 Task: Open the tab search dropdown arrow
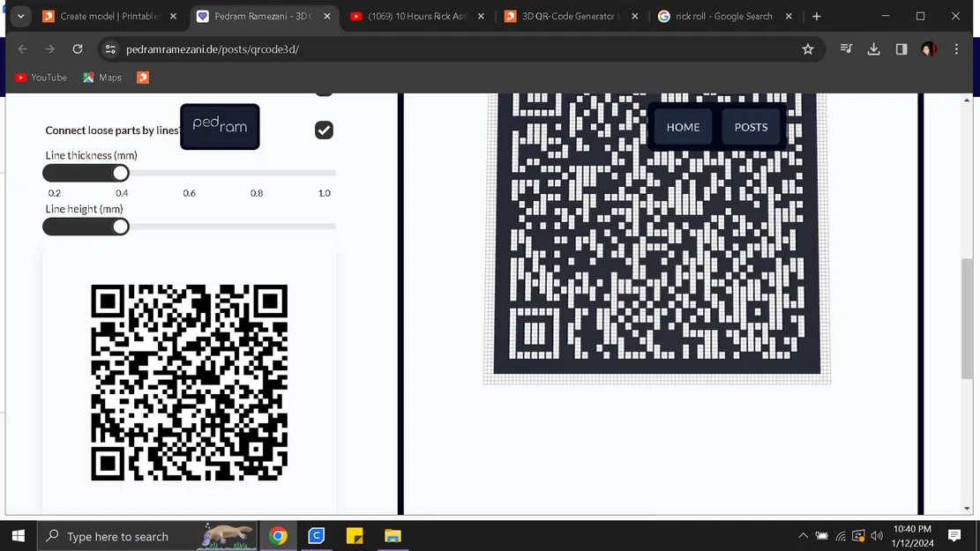(x=20, y=16)
